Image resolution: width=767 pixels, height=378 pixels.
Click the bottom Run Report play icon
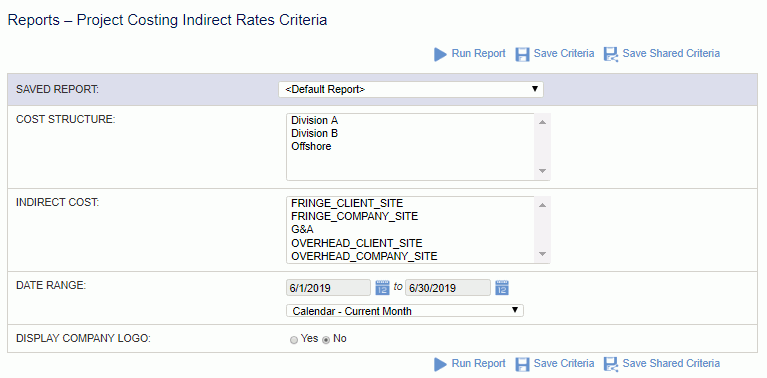pyautogui.click(x=440, y=364)
